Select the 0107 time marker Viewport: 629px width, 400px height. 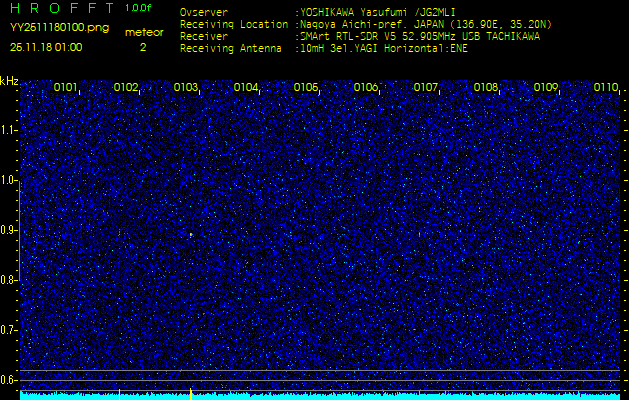pyautogui.click(x=426, y=88)
